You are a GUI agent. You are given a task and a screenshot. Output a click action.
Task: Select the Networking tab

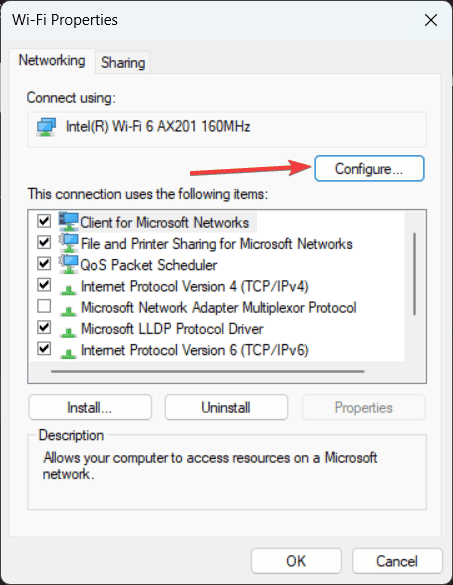[x=52, y=60]
